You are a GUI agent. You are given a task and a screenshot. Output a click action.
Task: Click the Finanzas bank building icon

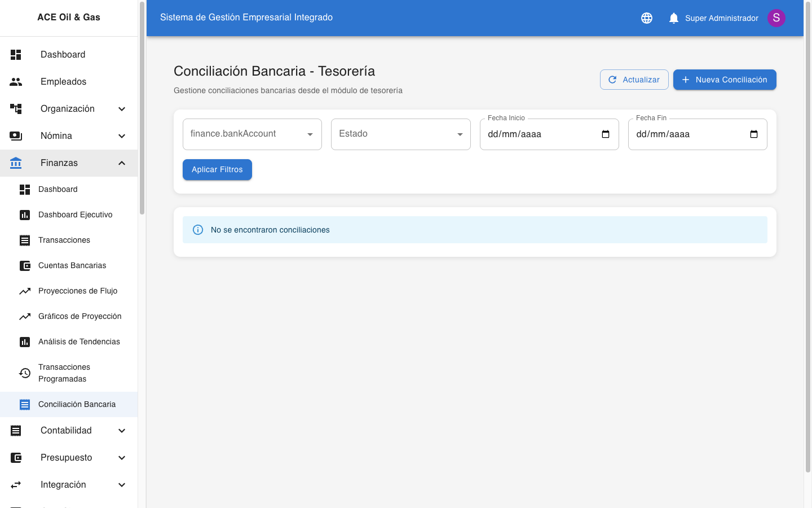(16, 163)
